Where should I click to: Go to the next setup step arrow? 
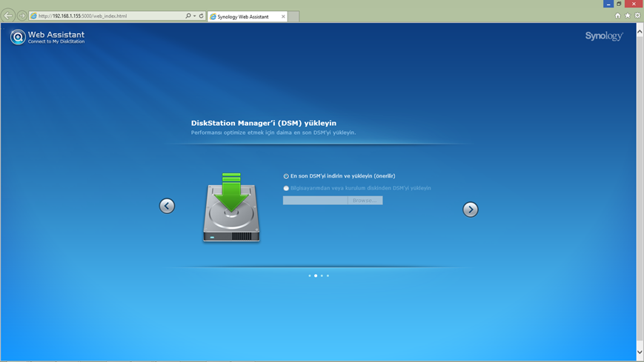point(471,210)
